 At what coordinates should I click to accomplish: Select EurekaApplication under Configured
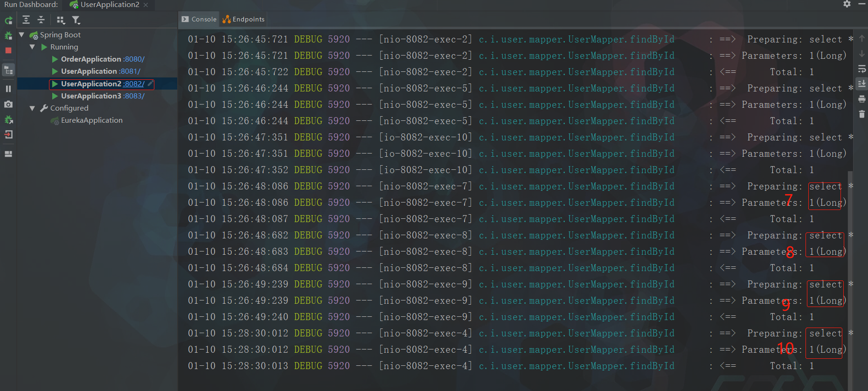[91, 120]
